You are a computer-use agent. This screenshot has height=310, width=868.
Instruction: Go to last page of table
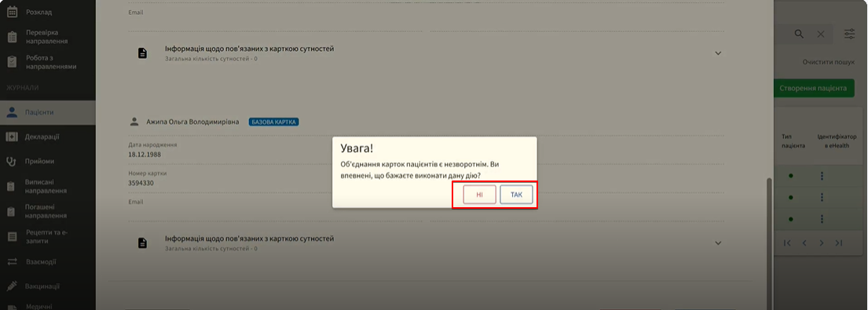[839, 243]
